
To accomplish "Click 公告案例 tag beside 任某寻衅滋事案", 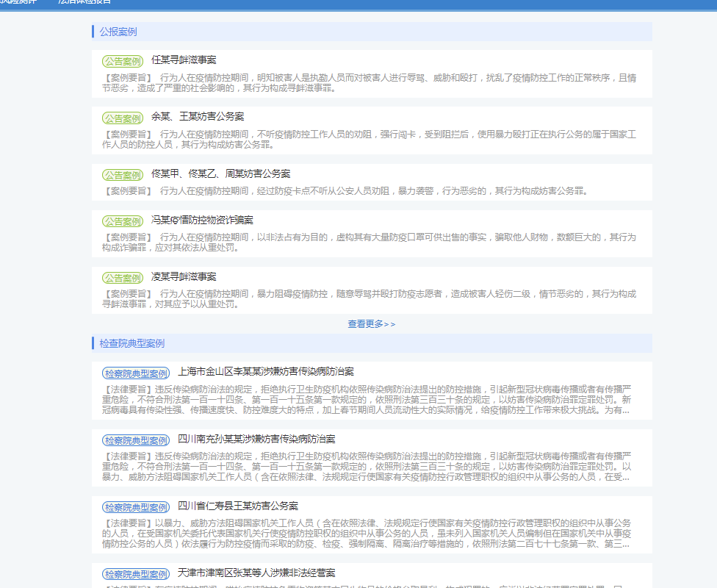I will coord(123,61).
